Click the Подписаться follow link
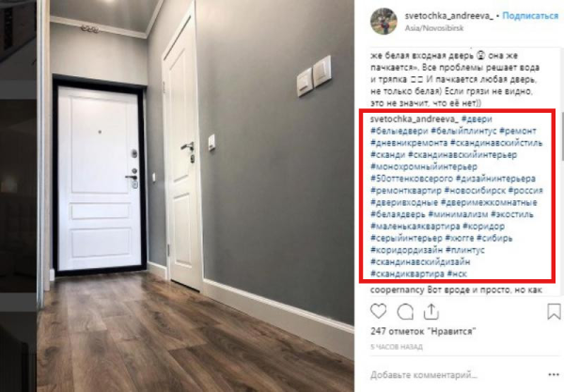This screenshot has width=564, height=392. point(530,16)
